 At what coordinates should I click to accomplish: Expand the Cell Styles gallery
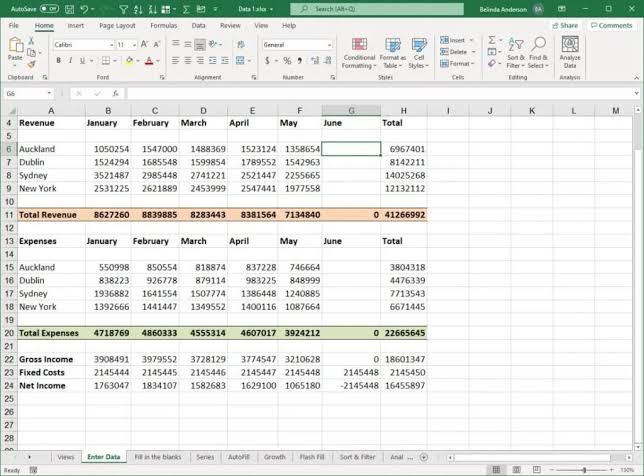[x=419, y=53]
